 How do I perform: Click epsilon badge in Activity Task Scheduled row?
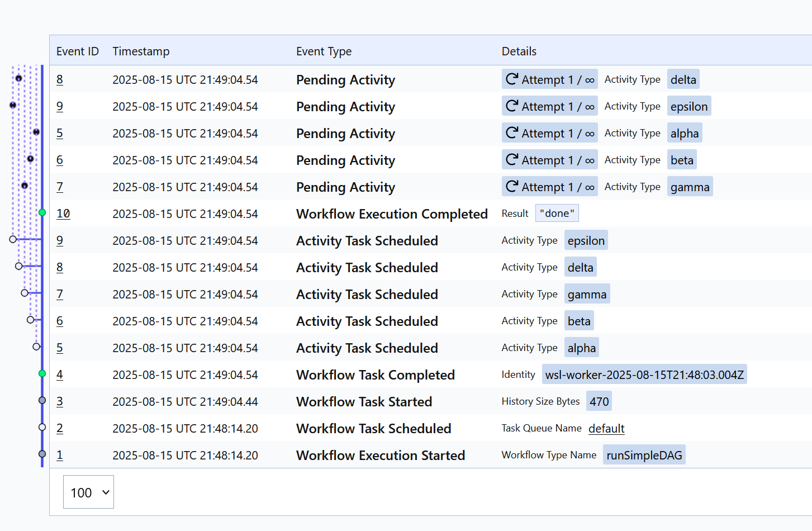[586, 240]
